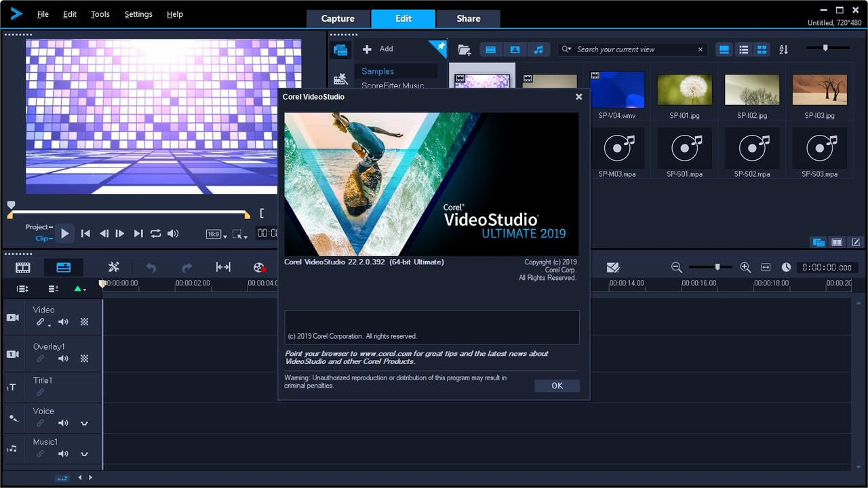Open the Edit menu
Screen dimensions: 868x488
point(70,14)
